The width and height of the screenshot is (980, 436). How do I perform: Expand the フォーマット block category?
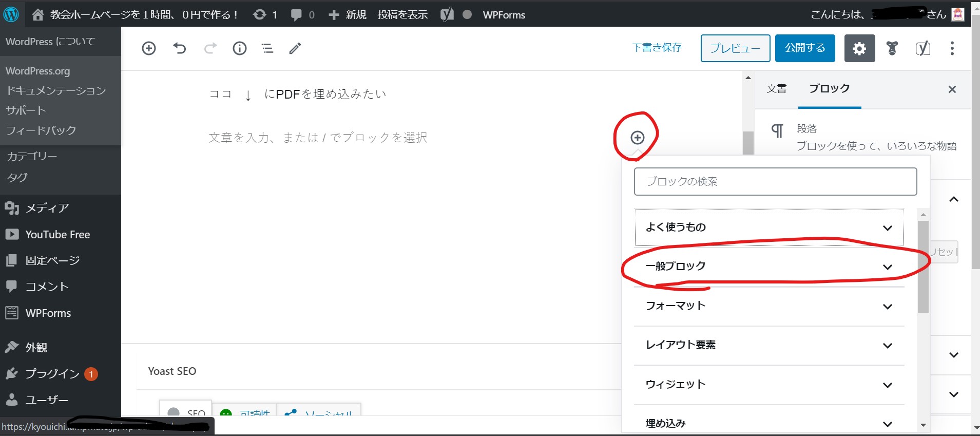(x=768, y=306)
